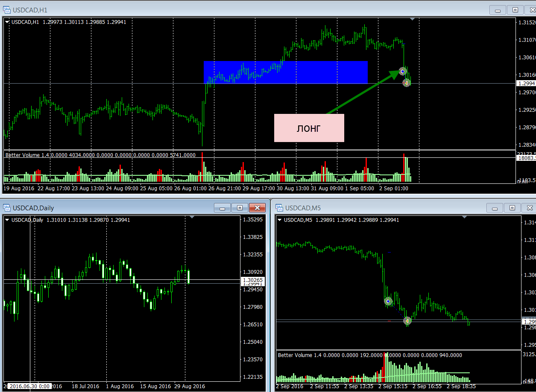Viewport: 536px width, 392px height.
Task: Click the USDCAD,Daily window title text
Action: click(33, 208)
